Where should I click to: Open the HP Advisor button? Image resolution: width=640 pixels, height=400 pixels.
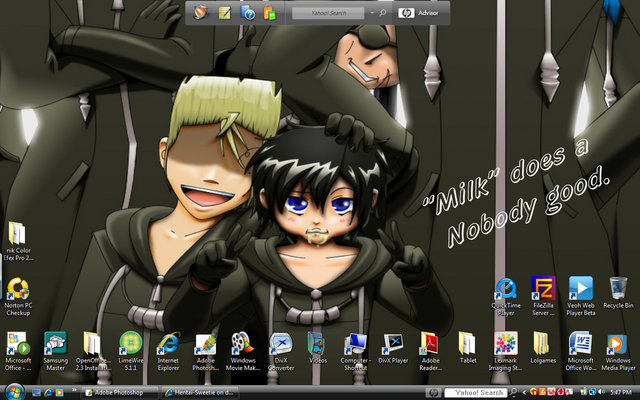point(418,13)
